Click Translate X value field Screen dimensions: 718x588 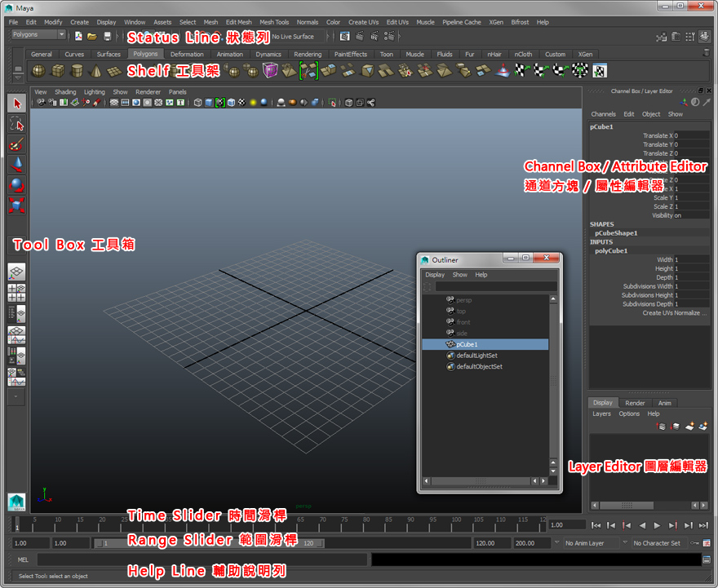690,135
